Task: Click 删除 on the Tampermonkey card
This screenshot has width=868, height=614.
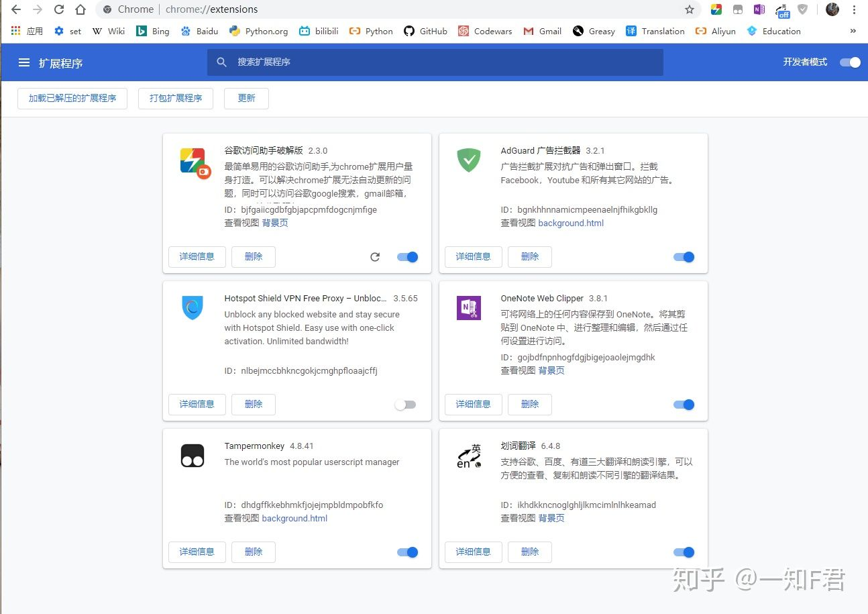Action: [x=254, y=552]
